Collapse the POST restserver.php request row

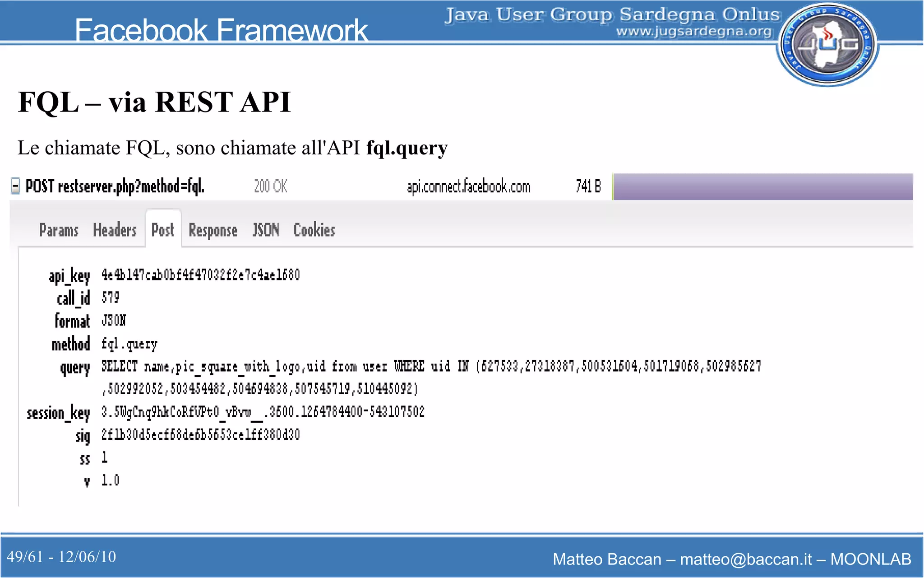(15, 186)
